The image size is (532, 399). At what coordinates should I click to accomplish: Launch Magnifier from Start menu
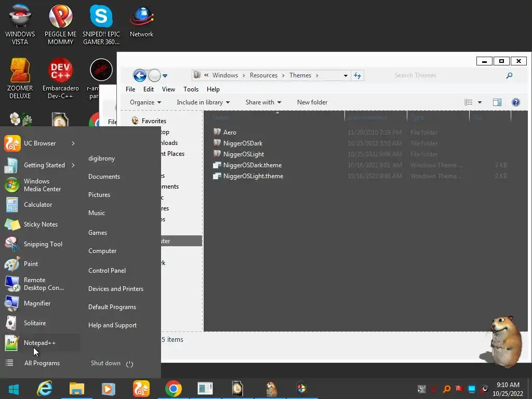click(x=37, y=303)
